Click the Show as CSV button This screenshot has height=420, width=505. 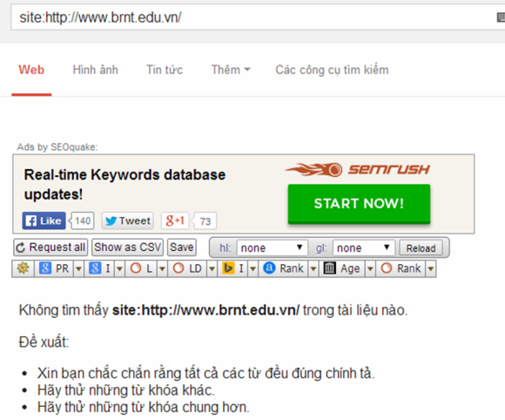click(x=127, y=247)
